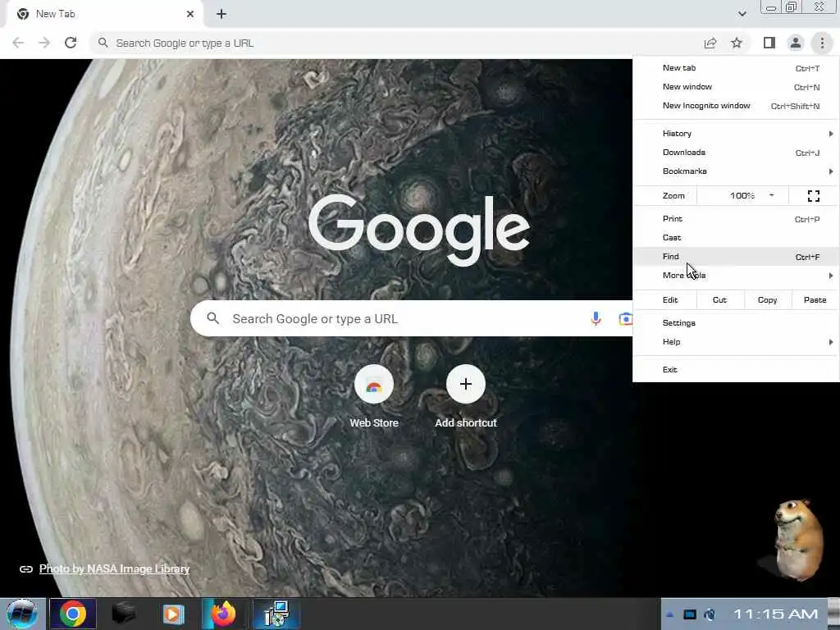Screen dimensions: 840x630
Task: Start voice search with the microphone icon
Action: 596,319
